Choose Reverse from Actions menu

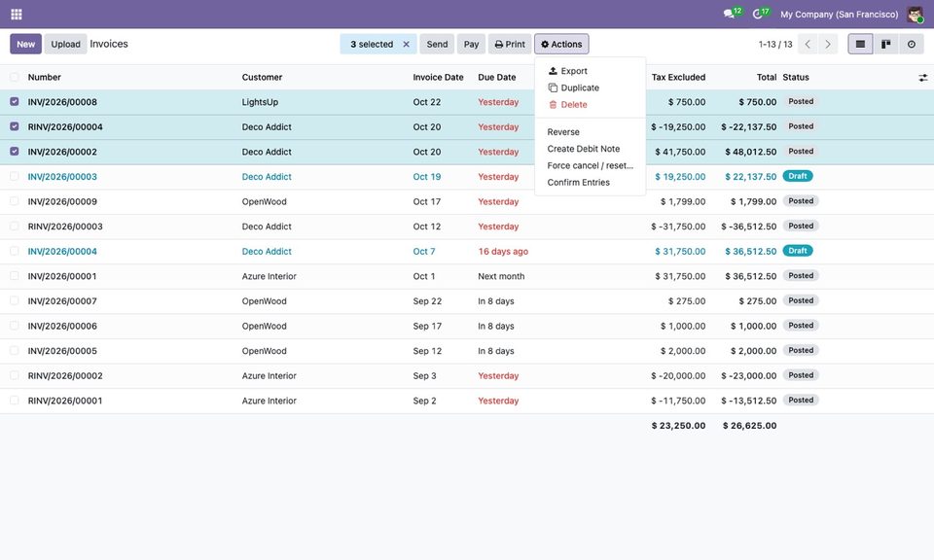(590, 132)
